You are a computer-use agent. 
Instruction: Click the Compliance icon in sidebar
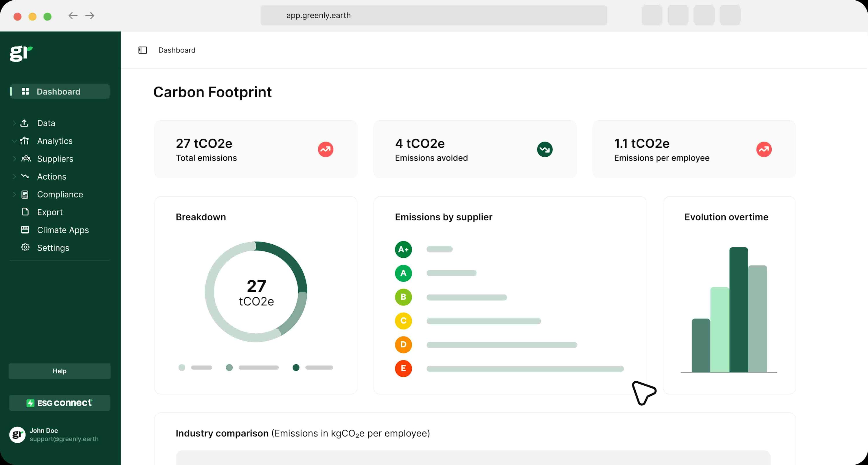pyautogui.click(x=26, y=194)
